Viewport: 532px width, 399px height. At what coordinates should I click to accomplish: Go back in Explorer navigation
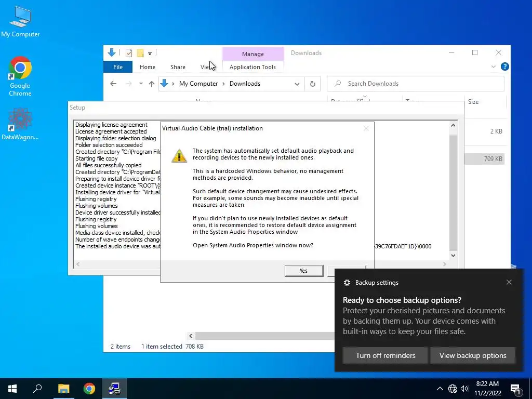pos(113,84)
